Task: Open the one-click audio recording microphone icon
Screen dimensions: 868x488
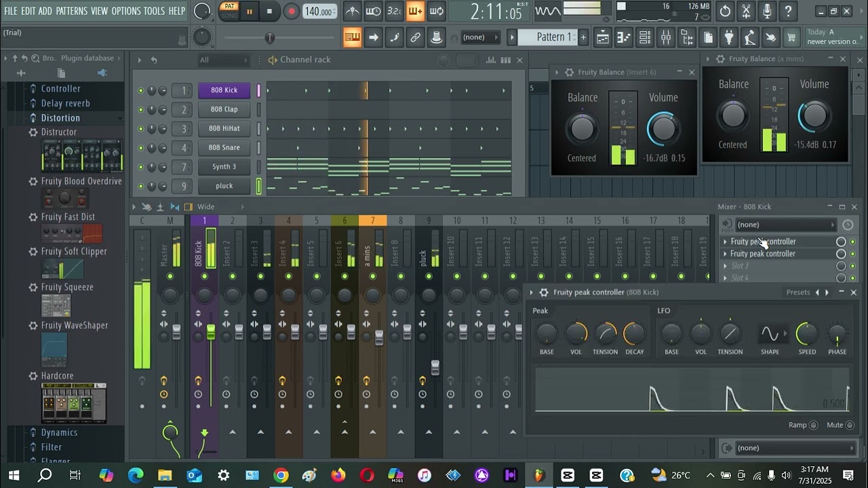Action: tap(767, 11)
